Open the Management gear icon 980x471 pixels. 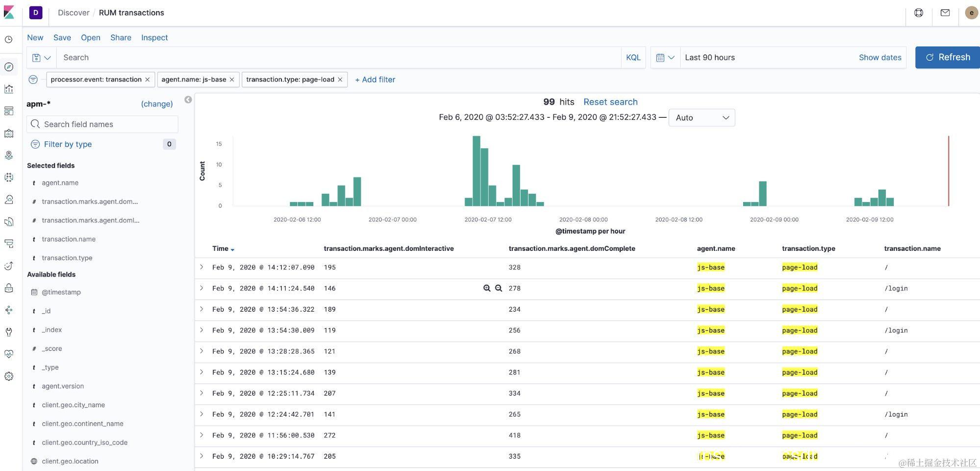[x=9, y=376]
